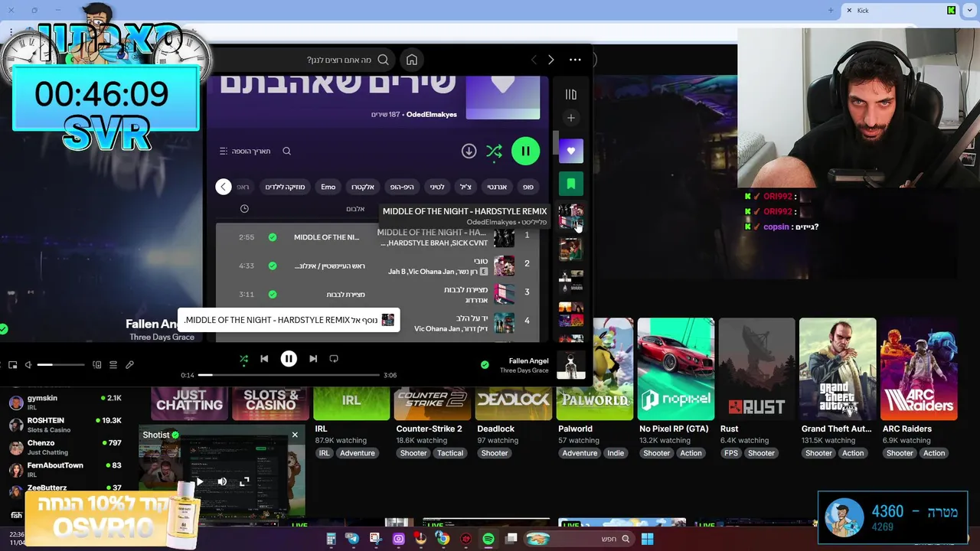The image size is (980, 551).
Task: Play the Shotist mini stream preview
Action: pyautogui.click(x=200, y=481)
